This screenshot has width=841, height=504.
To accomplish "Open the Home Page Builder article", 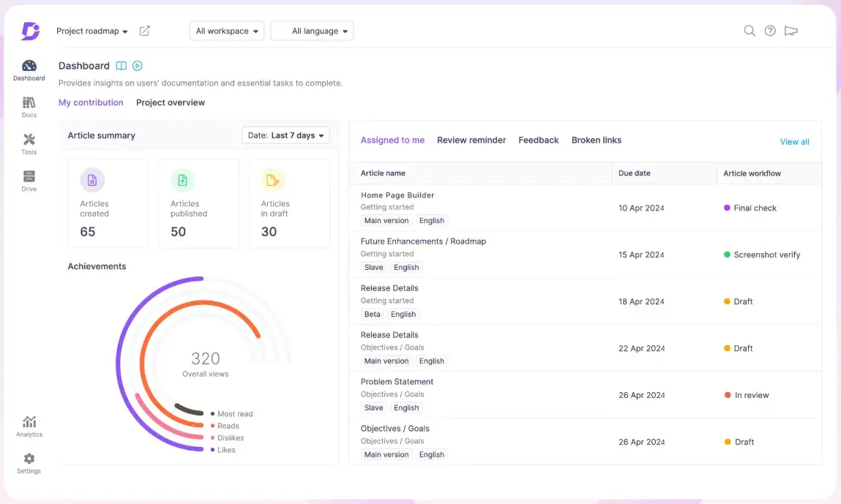I will [397, 195].
